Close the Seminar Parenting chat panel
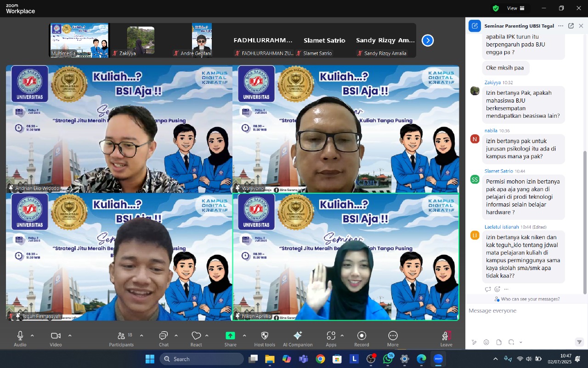 click(x=581, y=26)
